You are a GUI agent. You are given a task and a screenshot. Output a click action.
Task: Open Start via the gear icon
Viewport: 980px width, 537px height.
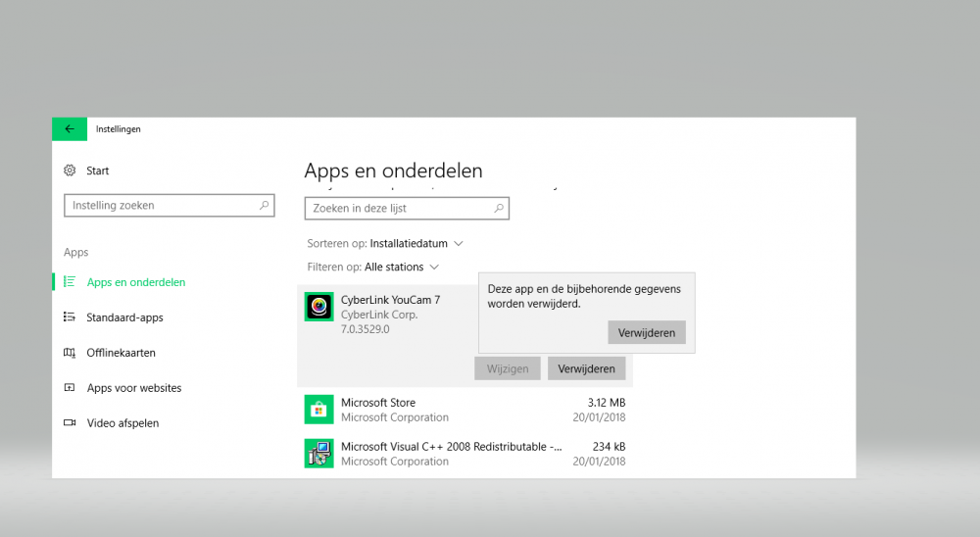[x=70, y=171]
